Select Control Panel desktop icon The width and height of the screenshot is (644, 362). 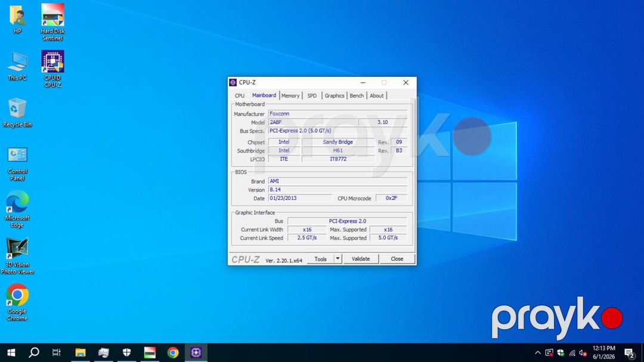(x=17, y=164)
